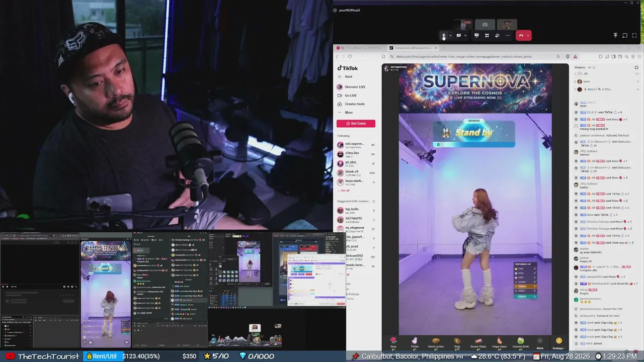Turn on the camera in Discord call
Screen dimensions: 644x362
click(458, 35)
